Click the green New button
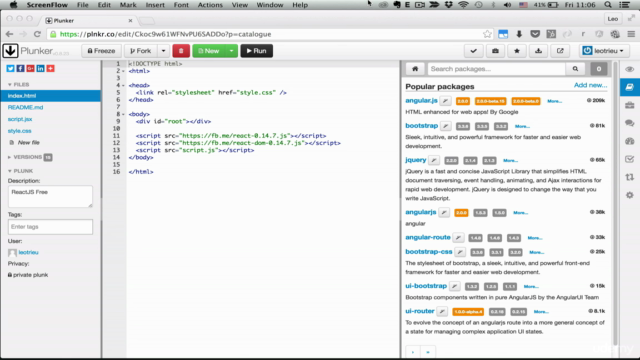The image size is (640, 360). pyautogui.click(x=209, y=51)
